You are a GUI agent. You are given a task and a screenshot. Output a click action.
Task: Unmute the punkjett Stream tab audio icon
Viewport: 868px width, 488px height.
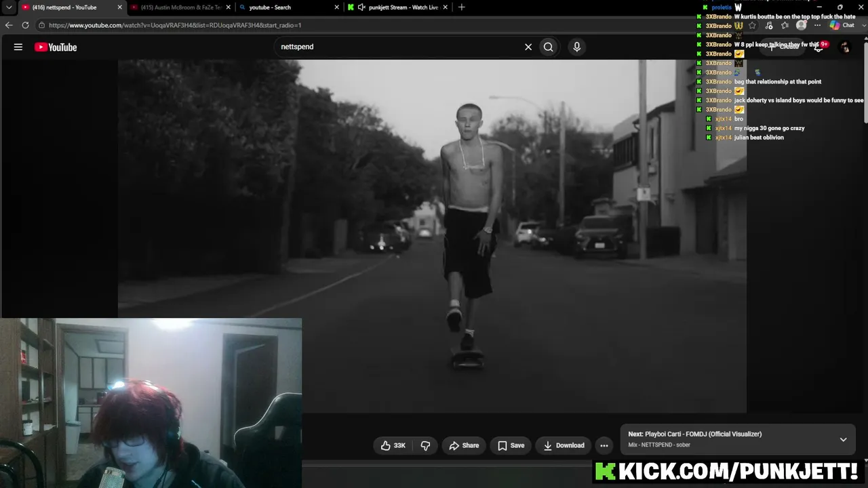361,7
